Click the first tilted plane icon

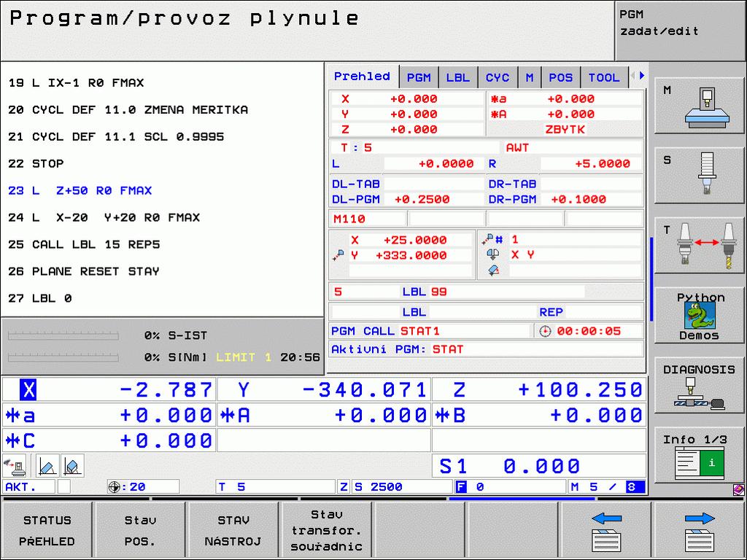(x=47, y=465)
